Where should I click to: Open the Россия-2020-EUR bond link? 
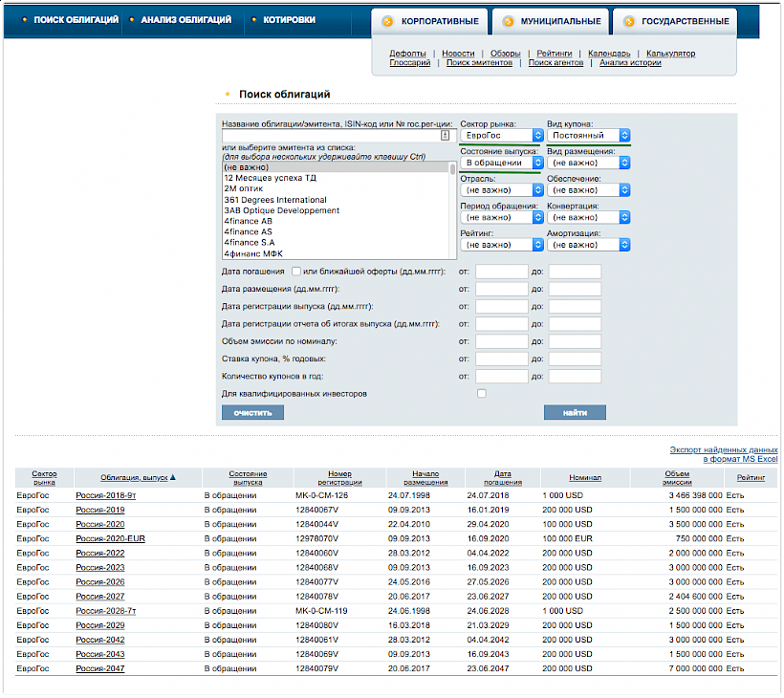111,539
